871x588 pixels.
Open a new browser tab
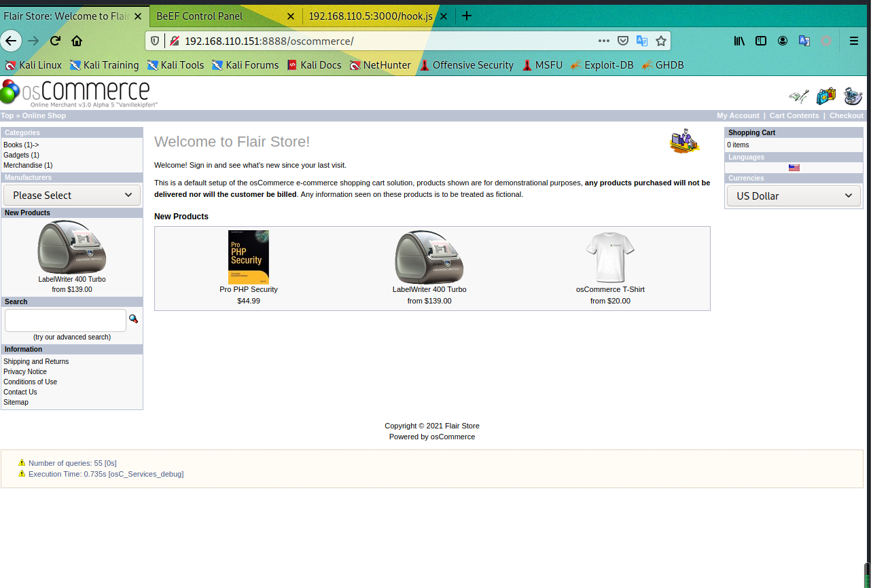point(467,16)
